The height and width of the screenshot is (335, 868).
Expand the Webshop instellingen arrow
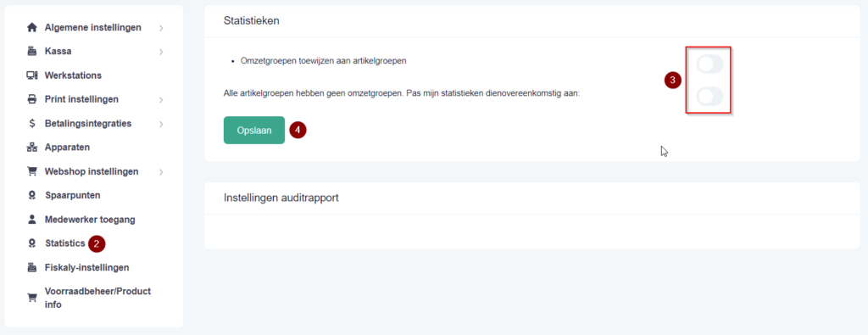[x=161, y=172]
